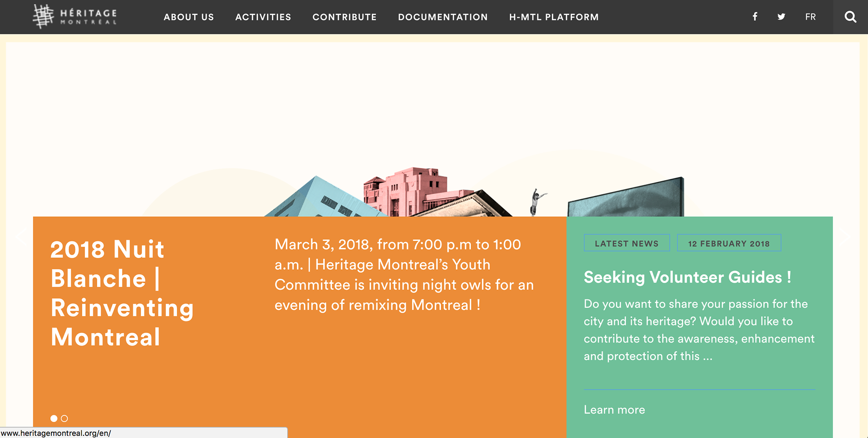Click the March 3, 2018 event description
The width and height of the screenshot is (868, 438).
[x=404, y=275]
